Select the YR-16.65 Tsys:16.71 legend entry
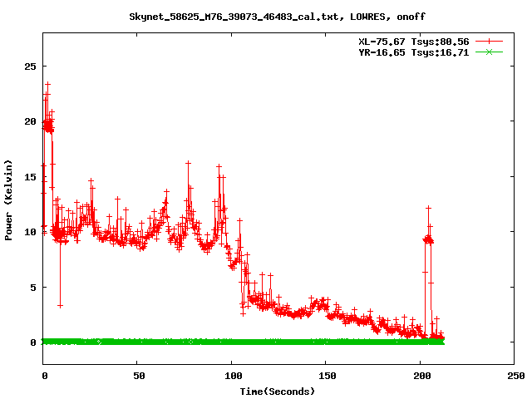Image resolution: width=532 pixels, height=399 pixels. tap(414, 52)
